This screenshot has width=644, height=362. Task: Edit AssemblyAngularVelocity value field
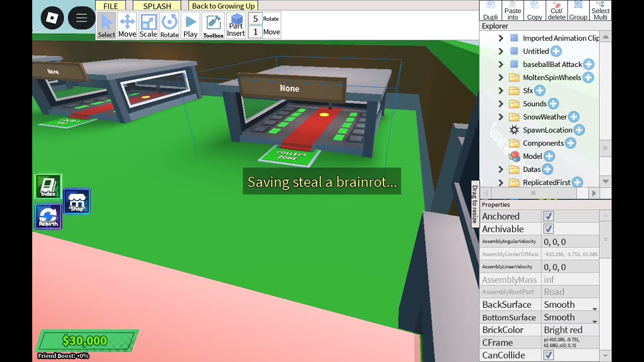tap(571, 242)
